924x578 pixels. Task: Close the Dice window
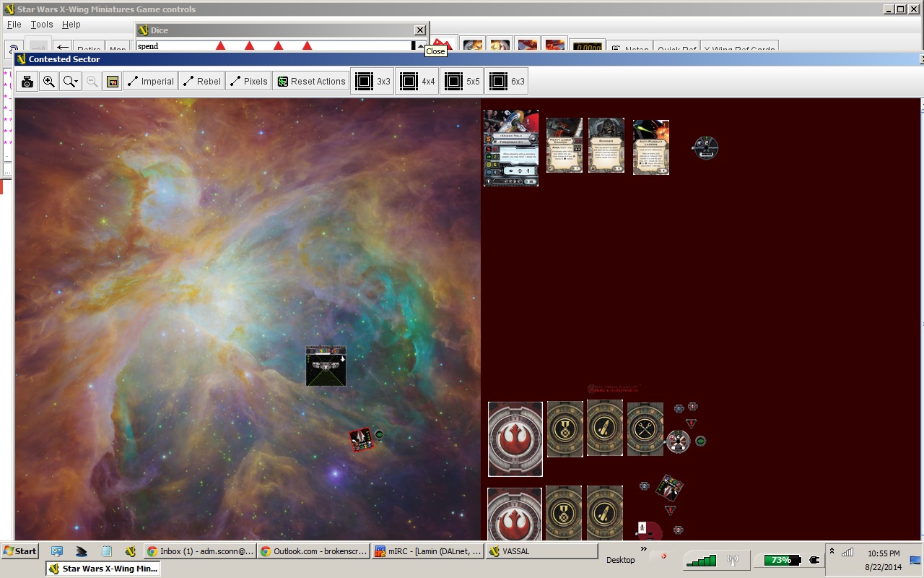click(419, 30)
